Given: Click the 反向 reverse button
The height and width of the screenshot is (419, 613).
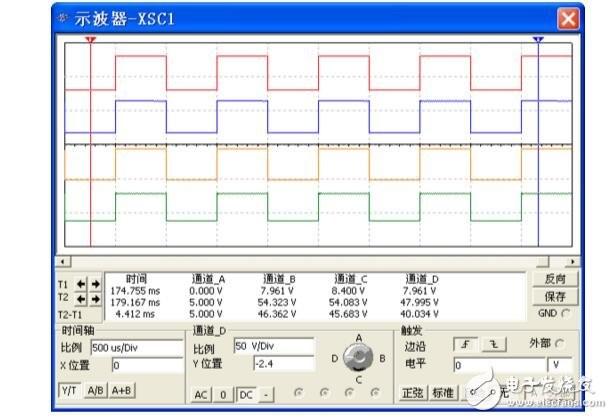Looking at the screenshot, I should [x=555, y=279].
